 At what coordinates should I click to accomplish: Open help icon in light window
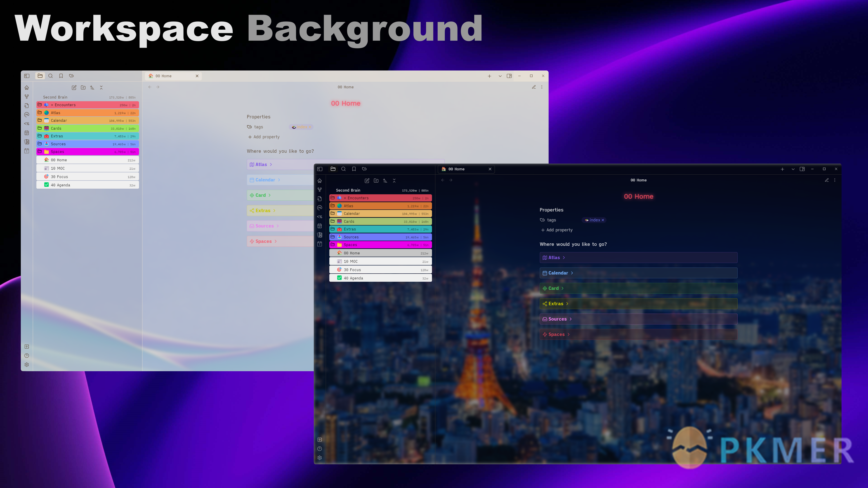27,356
